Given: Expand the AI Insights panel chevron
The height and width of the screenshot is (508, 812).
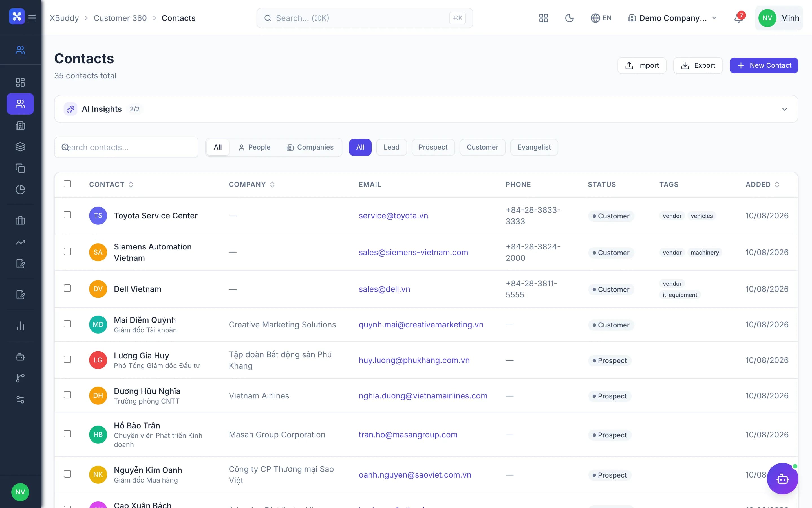Looking at the screenshot, I should (784, 109).
